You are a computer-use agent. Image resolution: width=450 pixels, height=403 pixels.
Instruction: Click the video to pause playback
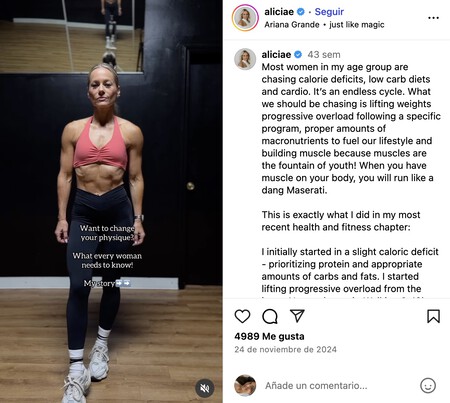[x=111, y=201]
